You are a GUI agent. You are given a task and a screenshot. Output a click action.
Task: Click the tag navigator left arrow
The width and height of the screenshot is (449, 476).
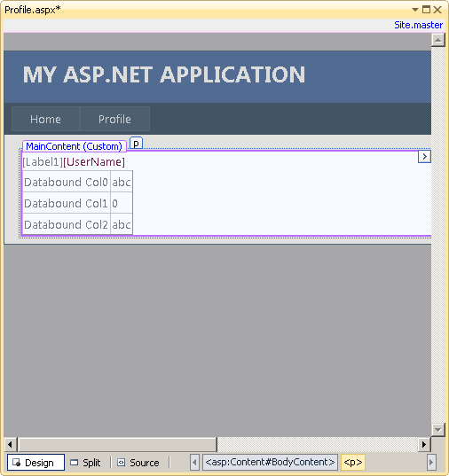tap(194, 463)
